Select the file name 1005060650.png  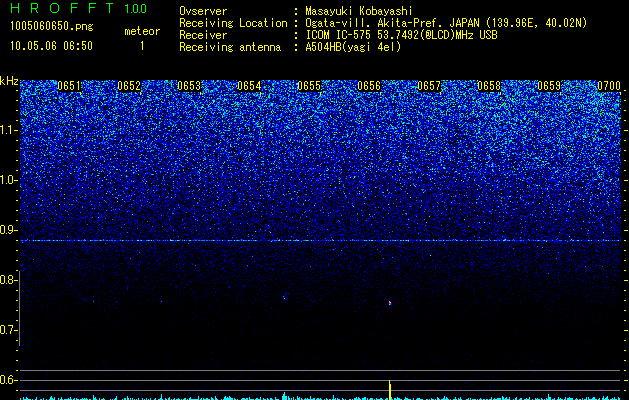coord(52,26)
